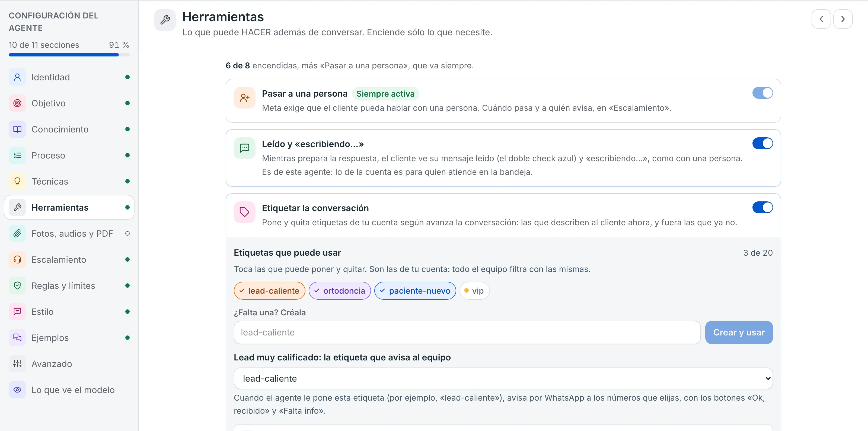This screenshot has height=431, width=868.
Task: Enable the vip tag chip
Action: click(474, 291)
